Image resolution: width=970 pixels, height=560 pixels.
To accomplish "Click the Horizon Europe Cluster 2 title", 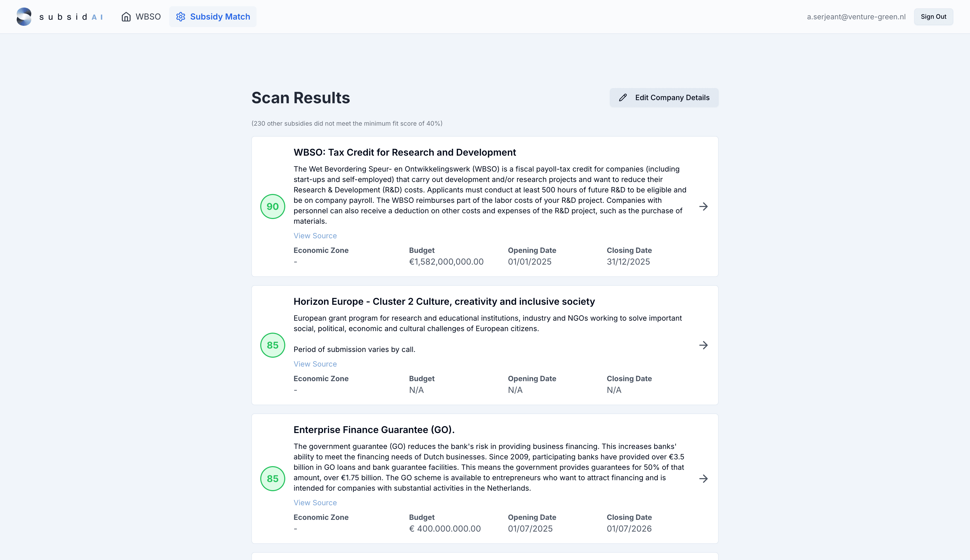I will tap(444, 302).
